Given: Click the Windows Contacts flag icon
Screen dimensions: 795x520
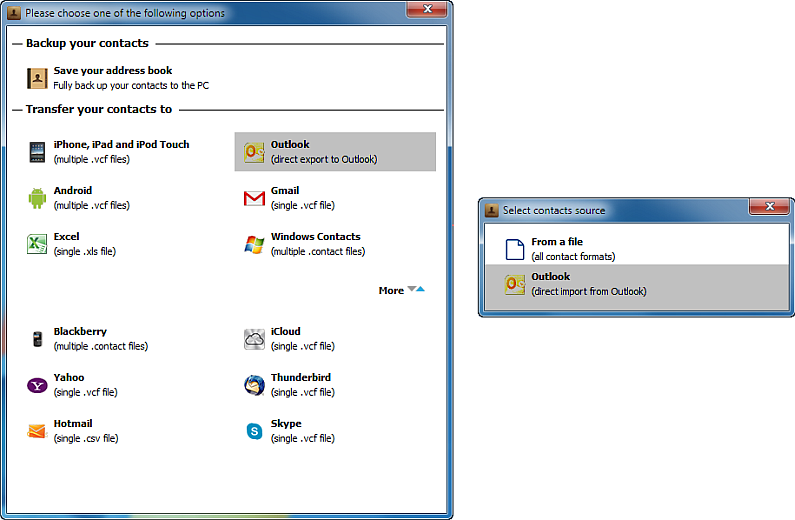Looking at the screenshot, I should point(254,244).
